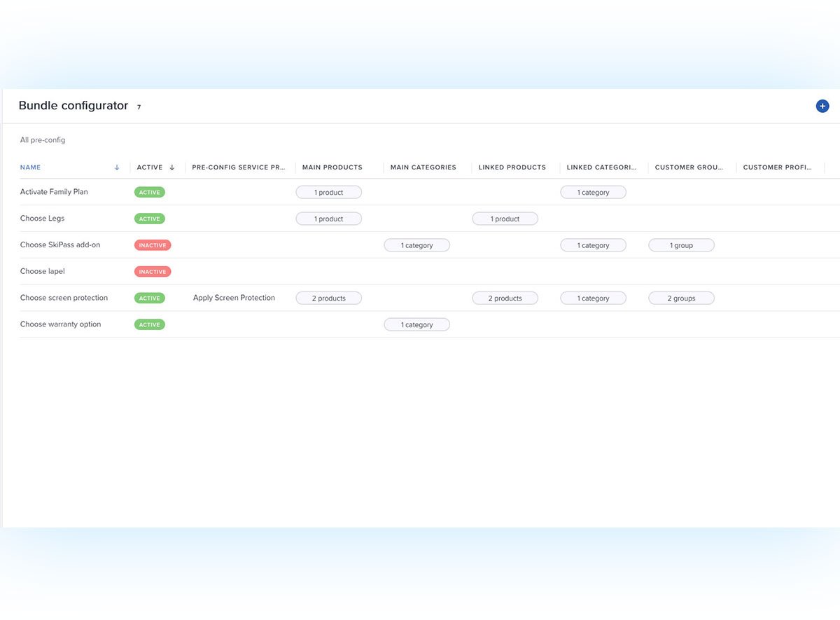
Task: Open linked category pill for screen protection
Action: click(x=594, y=298)
